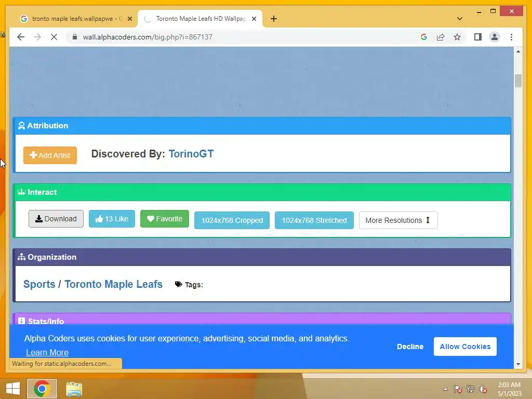Open Toronto Maple Leafs category link
This screenshot has height=399, width=532.
click(113, 284)
